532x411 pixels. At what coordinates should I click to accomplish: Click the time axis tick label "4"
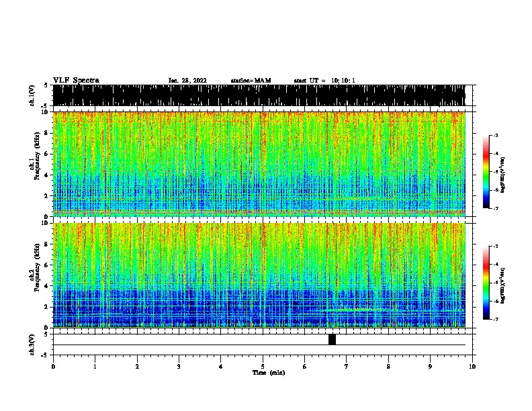[221, 367]
